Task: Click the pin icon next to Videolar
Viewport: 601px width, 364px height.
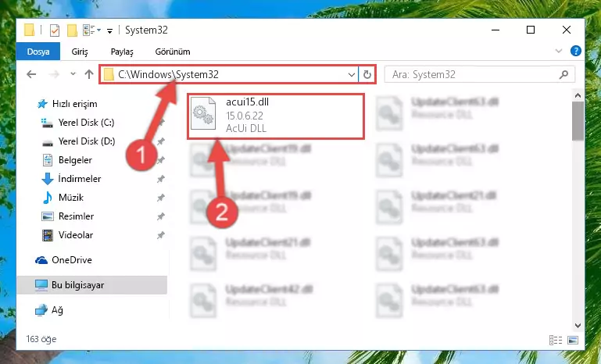Action: click(160, 235)
